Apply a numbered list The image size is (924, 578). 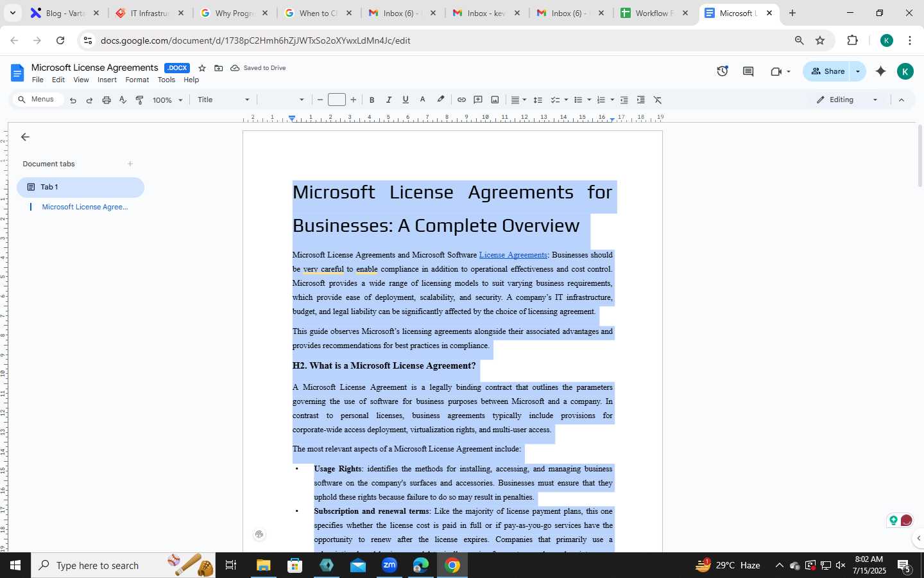pyautogui.click(x=601, y=100)
